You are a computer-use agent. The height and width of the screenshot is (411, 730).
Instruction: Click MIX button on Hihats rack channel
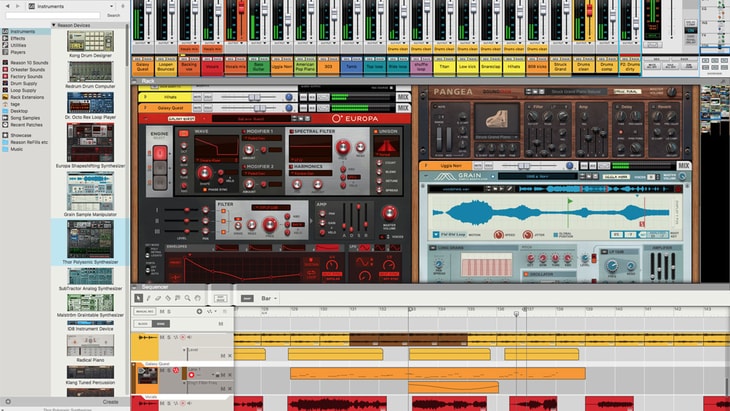coord(403,97)
